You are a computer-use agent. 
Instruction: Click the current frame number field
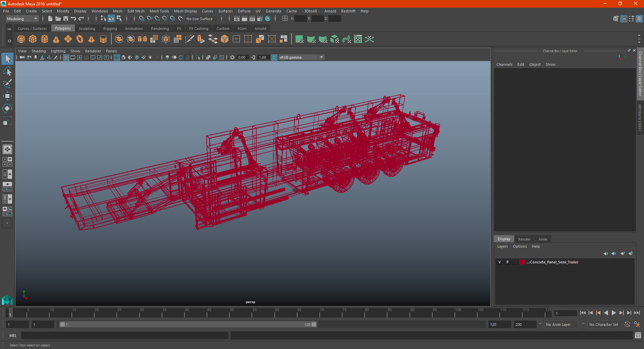click(x=565, y=313)
